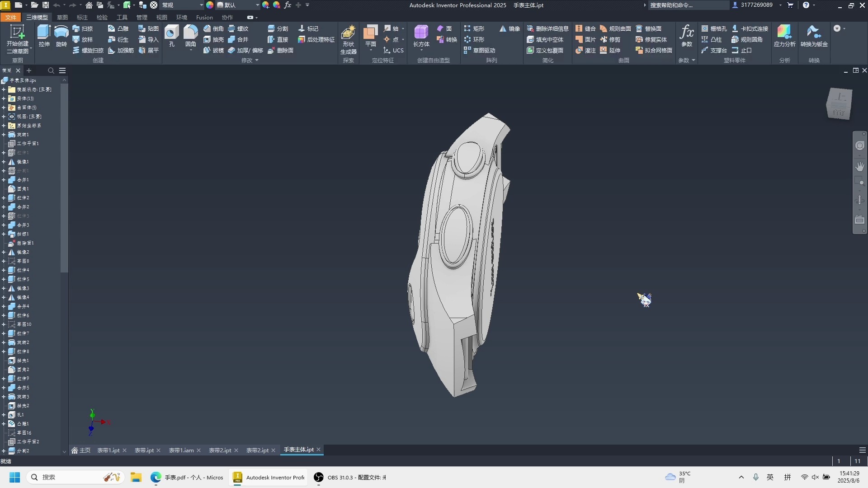Expand the 原始坐标系 node

[x=4, y=126]
